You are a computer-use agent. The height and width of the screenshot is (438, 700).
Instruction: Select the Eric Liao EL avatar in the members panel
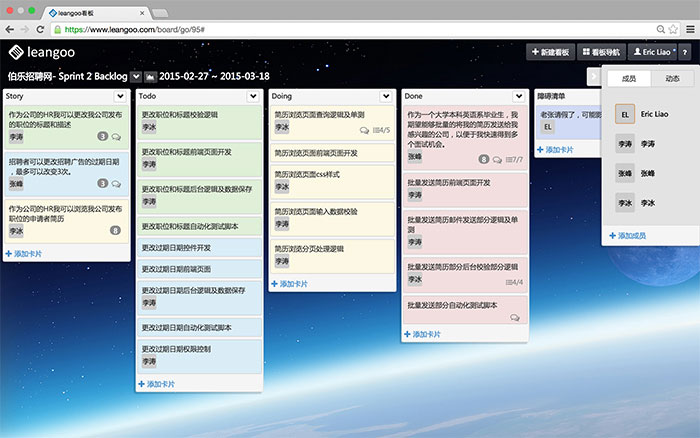625,114
